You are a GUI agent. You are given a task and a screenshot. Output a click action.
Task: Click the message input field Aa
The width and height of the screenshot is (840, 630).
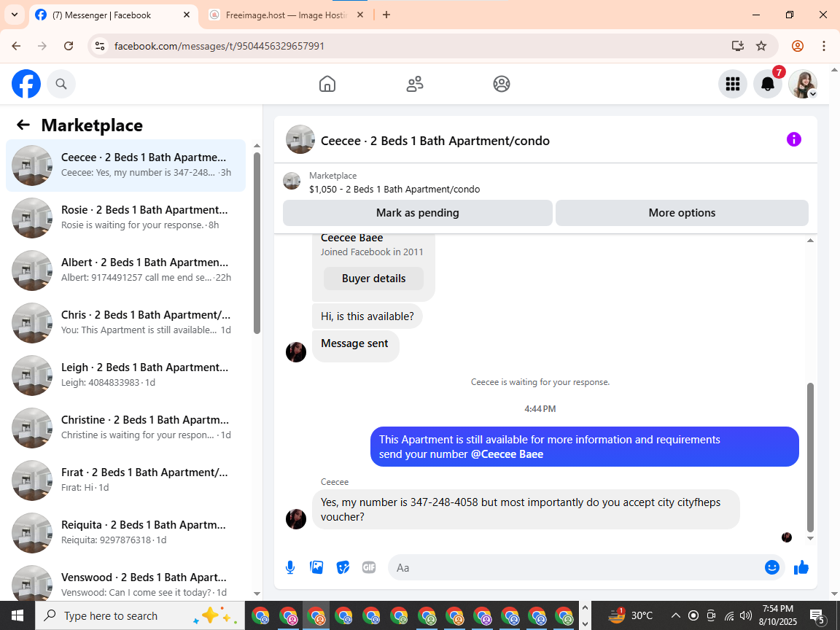(576, 567)
